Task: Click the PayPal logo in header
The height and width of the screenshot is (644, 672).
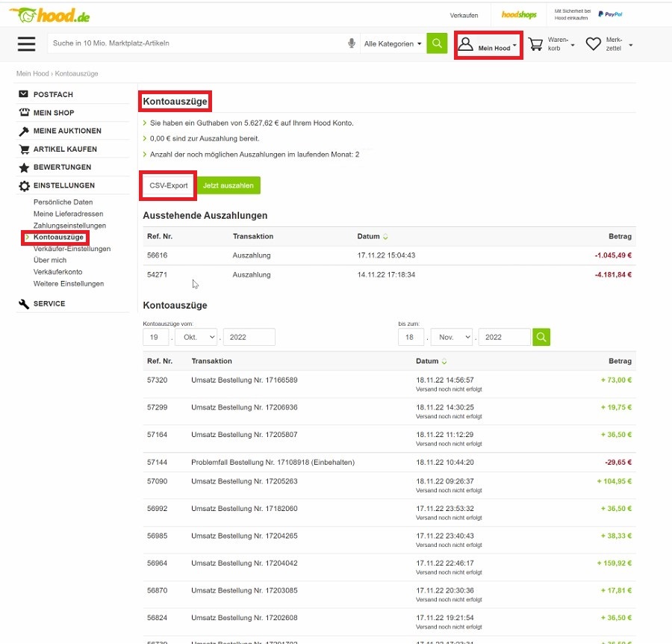Action: point(610,14)
